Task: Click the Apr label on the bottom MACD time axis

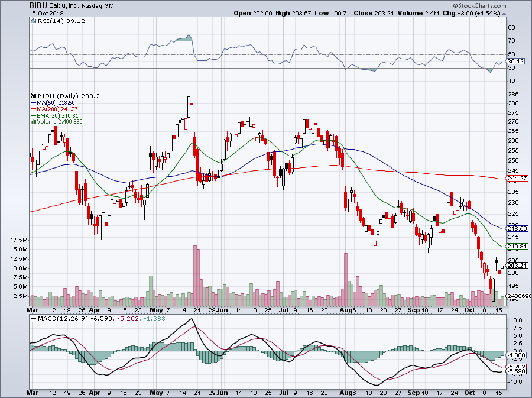Action: click(95, 393)
